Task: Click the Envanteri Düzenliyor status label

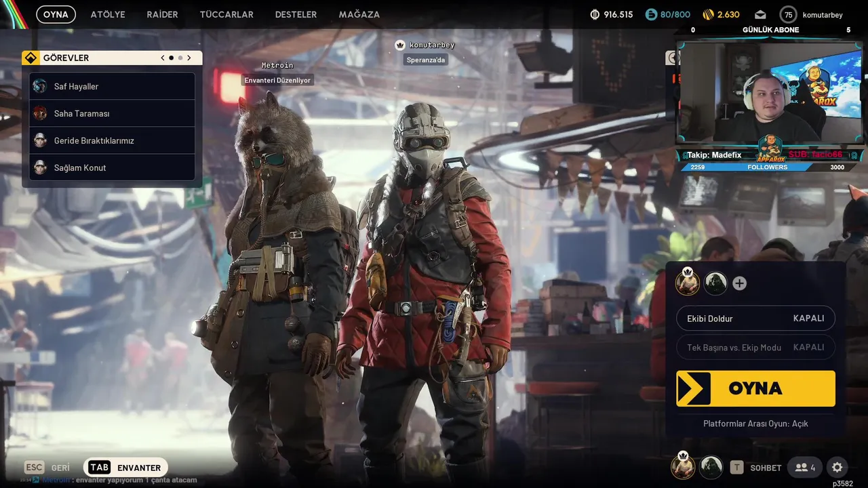Action: (277, 80)
